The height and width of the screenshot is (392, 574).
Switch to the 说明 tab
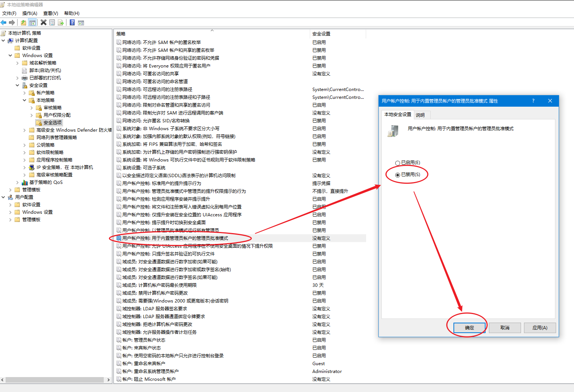click(420, 115)
